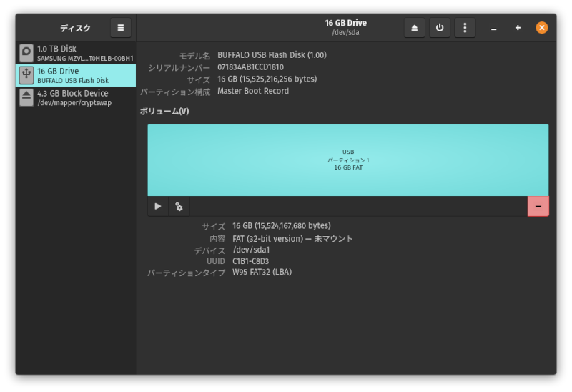This screenshot has width=572, height=392.
Task: Power off the drive
Action: pyautogui.click(x=440, y=28)
